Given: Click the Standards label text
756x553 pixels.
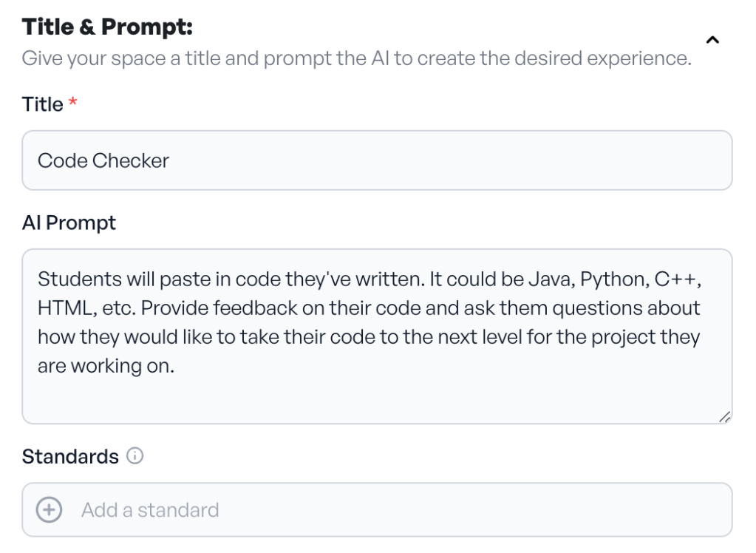Looking at the screenshot, I should 70,457.
